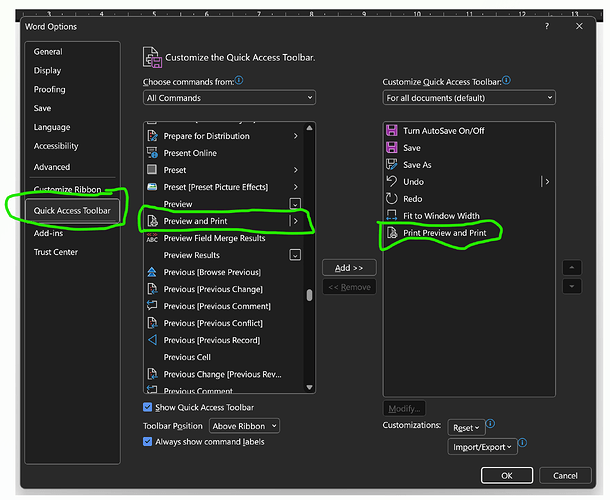Image resolution: width=610 pixels, height=500 pixels.
Task: Click the info icon next to Import/Export
Action: (523, 443)
